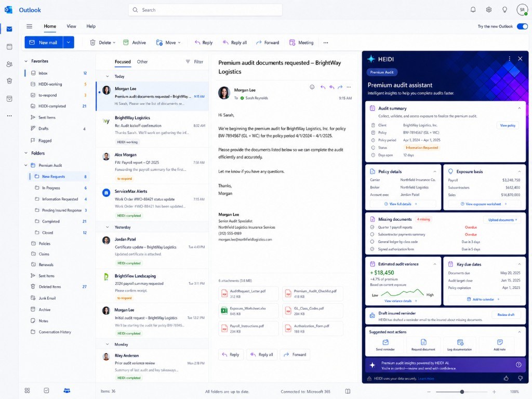Open the Filter menu
Screen dimensions: 532x399
click(x=194, y=62)
